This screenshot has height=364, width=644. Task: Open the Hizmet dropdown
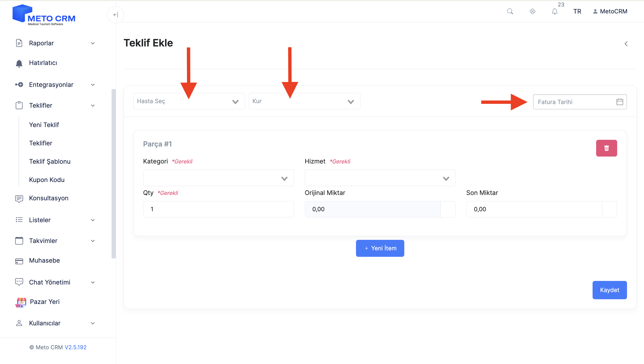[x=380, y=178]
